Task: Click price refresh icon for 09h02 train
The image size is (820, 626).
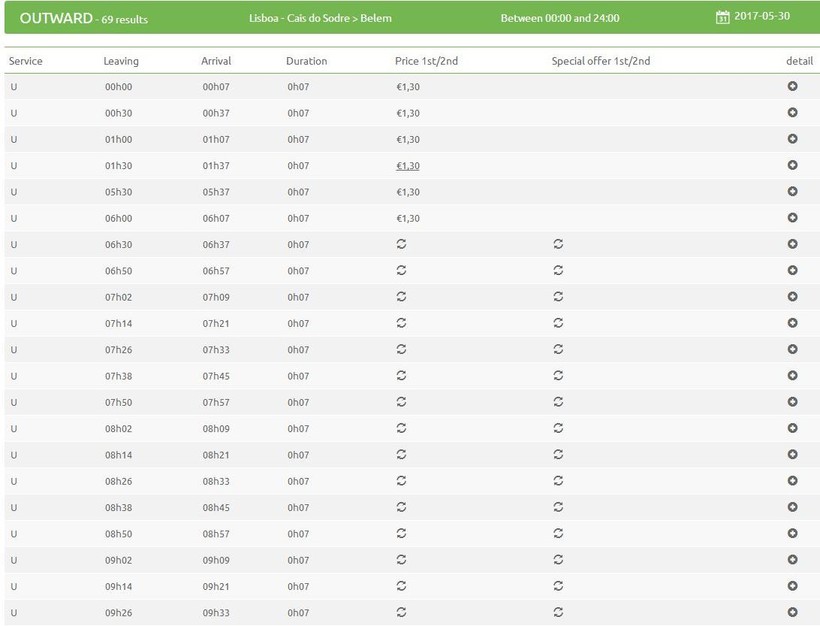Action: point(401,560)
